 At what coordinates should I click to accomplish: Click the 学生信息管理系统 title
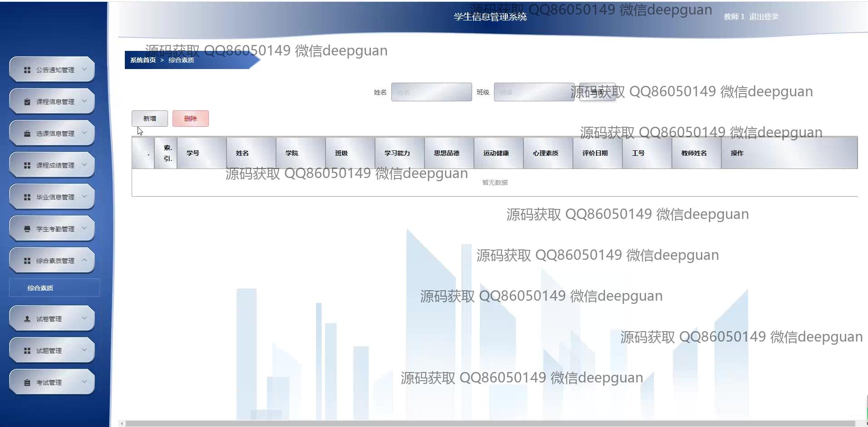pyautogui.click(x=490, y=17)
